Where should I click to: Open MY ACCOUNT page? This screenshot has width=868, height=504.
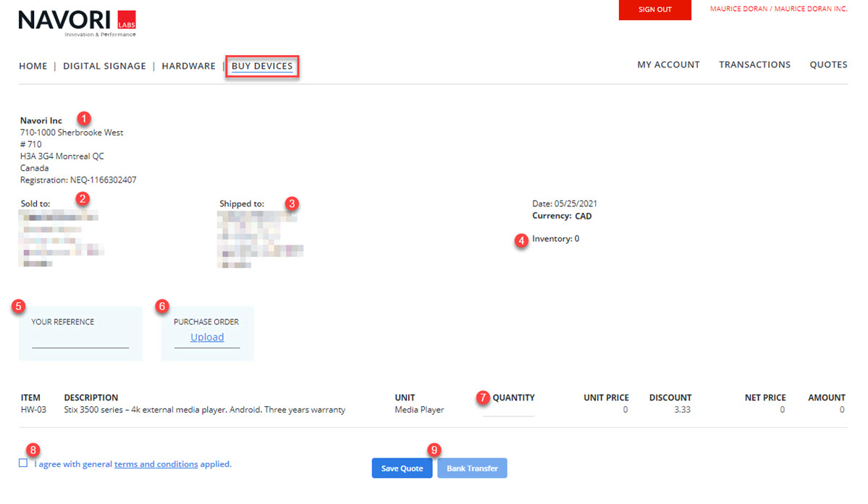pyautogui.click(x=668, y=64)
